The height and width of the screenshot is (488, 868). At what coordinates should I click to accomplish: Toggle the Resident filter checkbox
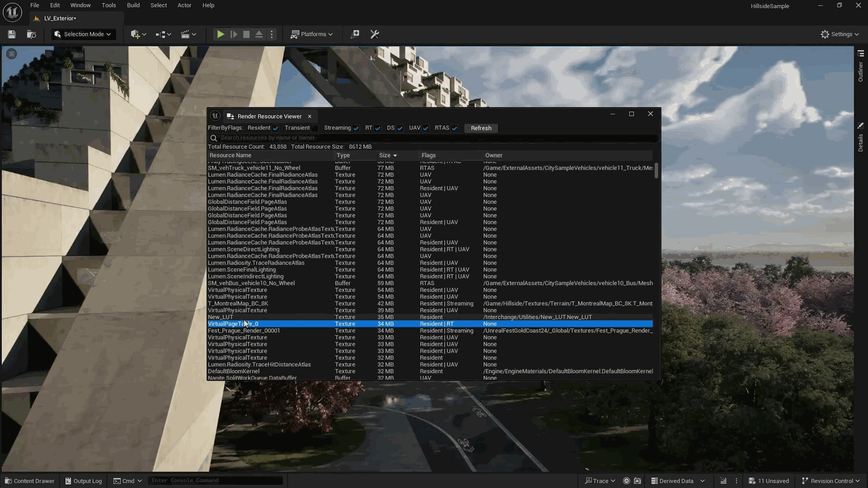276,129
